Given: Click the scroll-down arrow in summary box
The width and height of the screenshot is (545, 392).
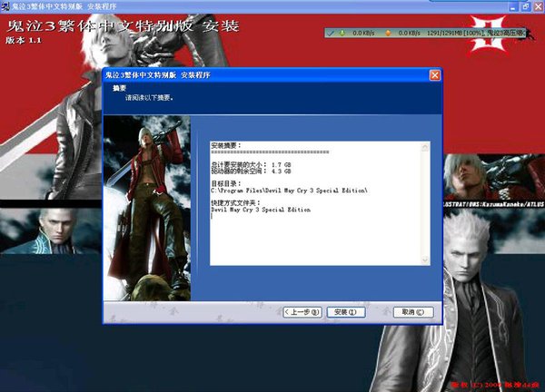Looking at the screenshot, I should pyautogui.click(x=425, y=260).
